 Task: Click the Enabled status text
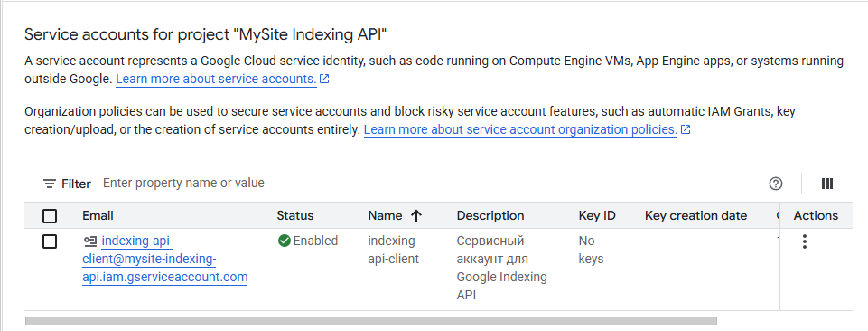[x=315, y=241]
